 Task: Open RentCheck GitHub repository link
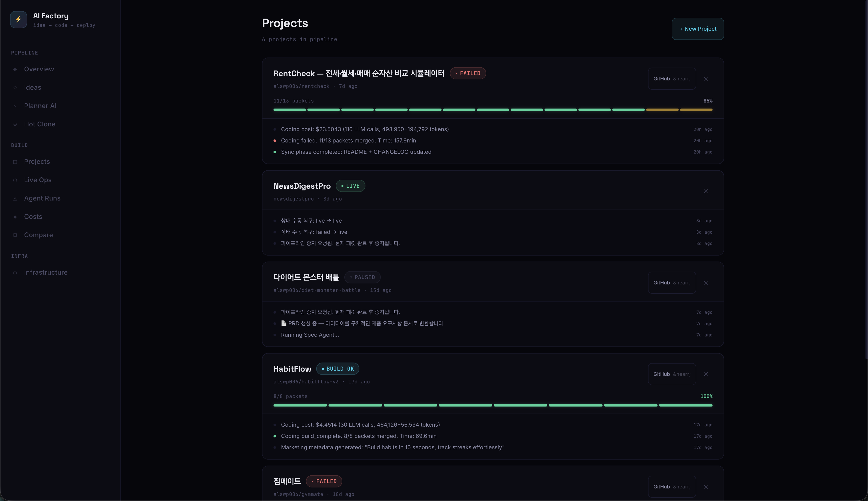pos(672,79)
